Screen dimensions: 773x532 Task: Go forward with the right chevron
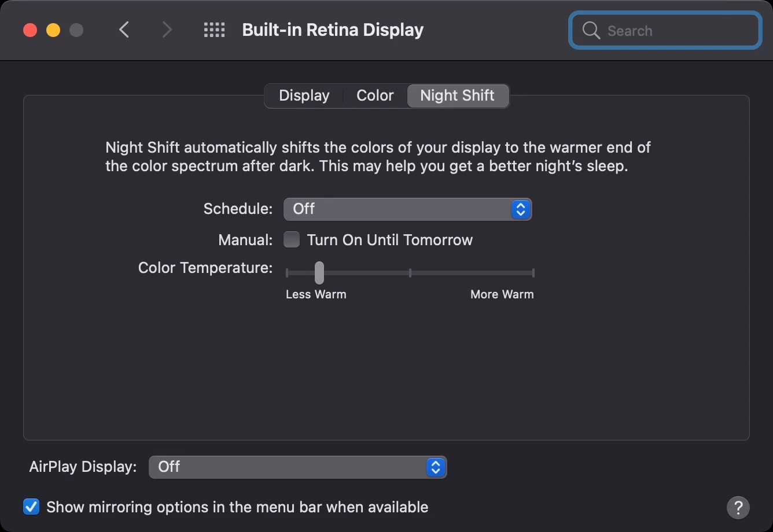[x=167, y=29]
